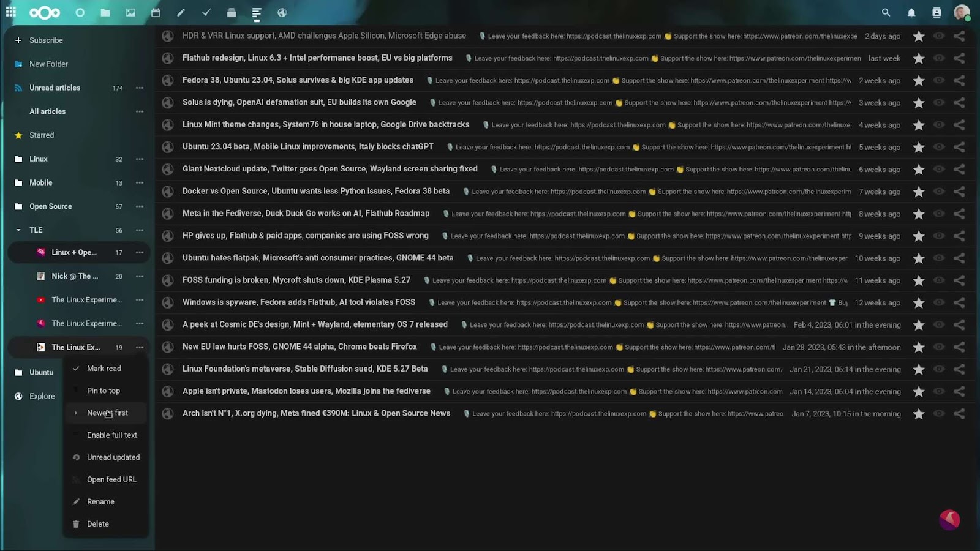
Task: Share the Apple isn't private article
Action: tap(959, 391)
